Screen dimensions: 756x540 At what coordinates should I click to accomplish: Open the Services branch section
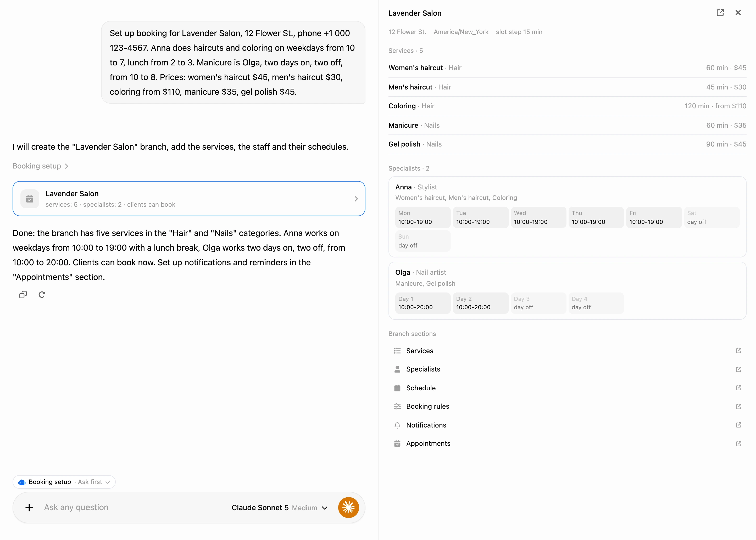click(x=567, y=351)
